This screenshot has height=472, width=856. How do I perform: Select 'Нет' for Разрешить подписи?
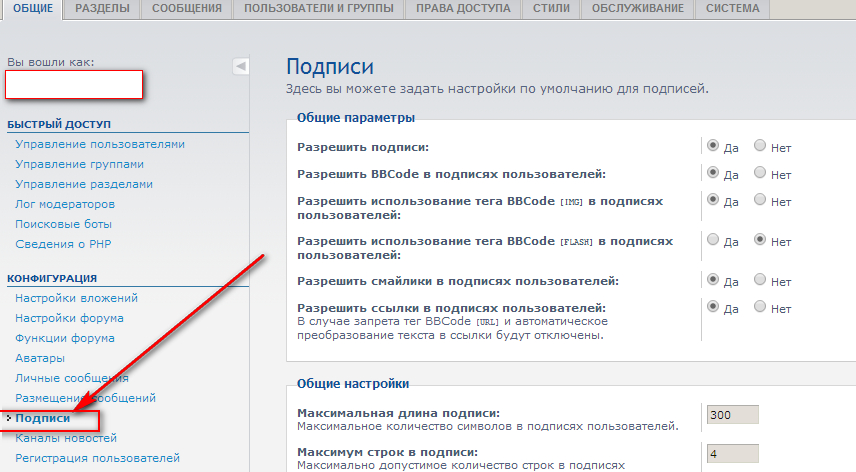coord(760,146)
